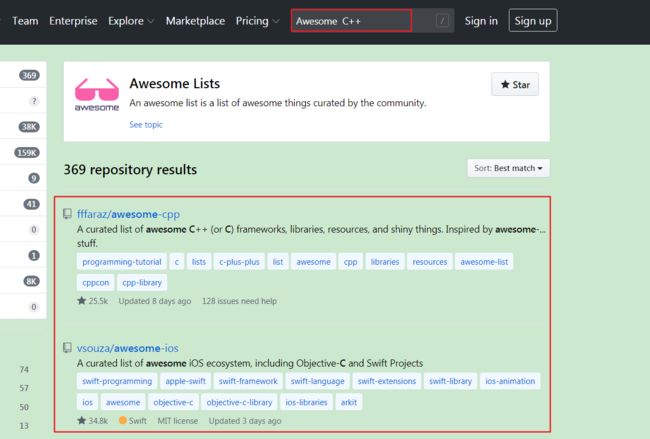The height and width of the screenshot is (439, 650).
Task: Click the 369 repository results heading
Action: coord(130,170)
